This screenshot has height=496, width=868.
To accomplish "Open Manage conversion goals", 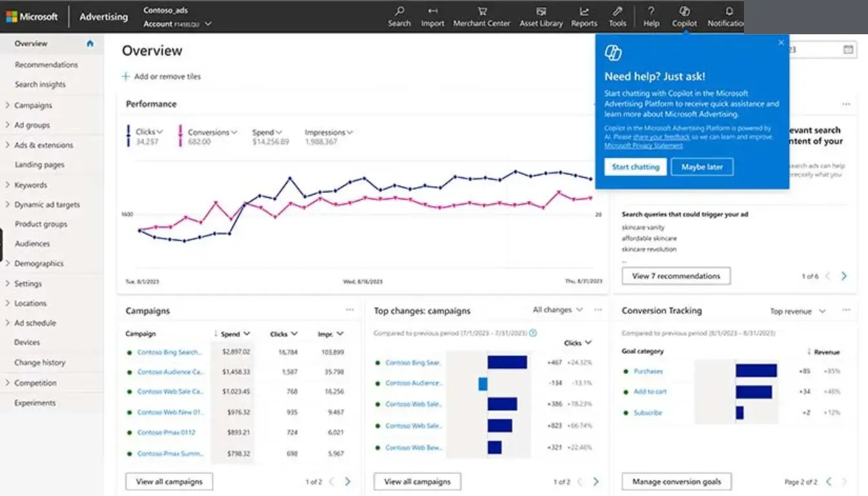I will pyautogui.click(x=676, y=481).
